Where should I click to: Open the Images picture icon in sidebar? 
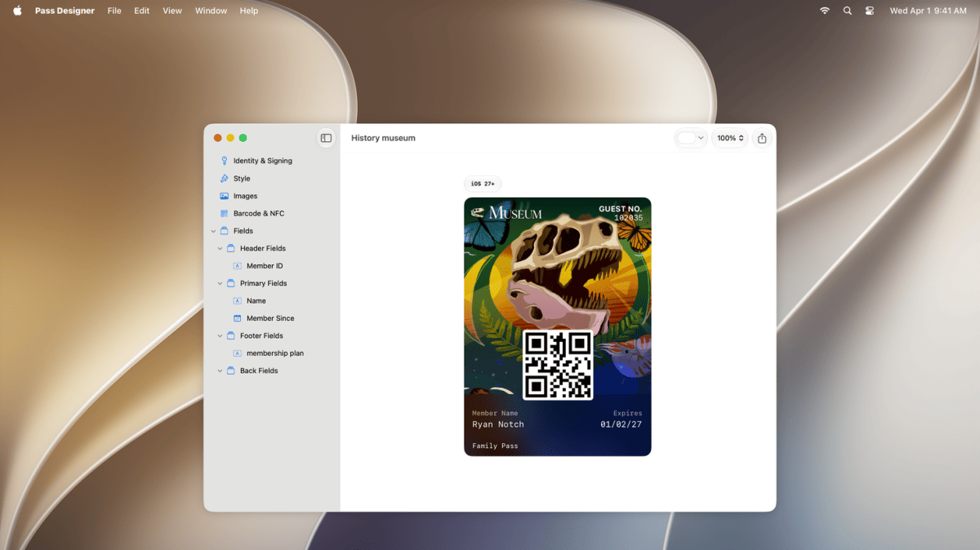[225, 196]
